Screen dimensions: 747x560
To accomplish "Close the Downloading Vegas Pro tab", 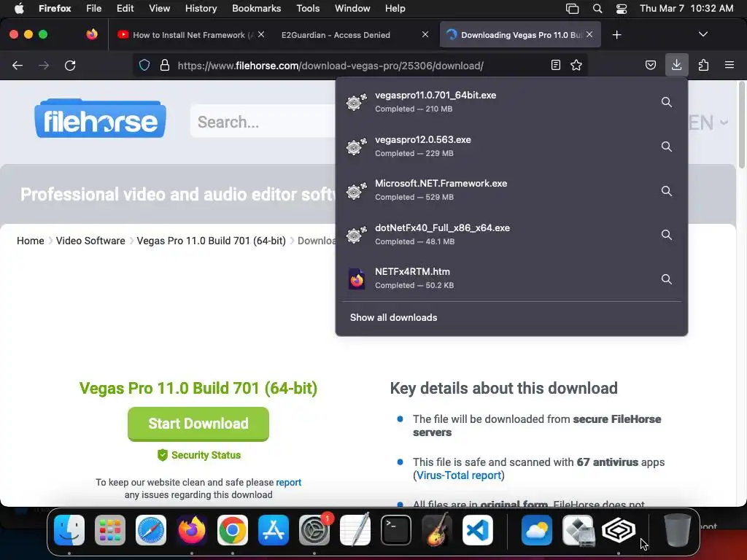I will click(589, 34).
